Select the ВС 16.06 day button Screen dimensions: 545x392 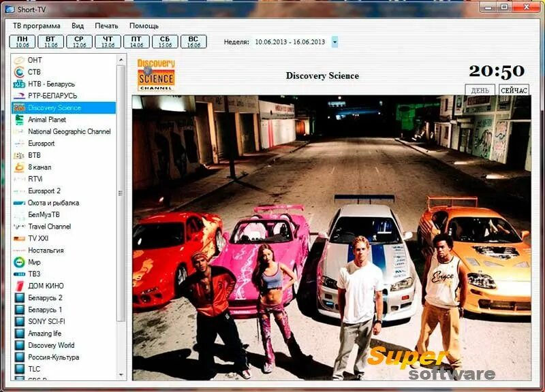pos(193,42)
